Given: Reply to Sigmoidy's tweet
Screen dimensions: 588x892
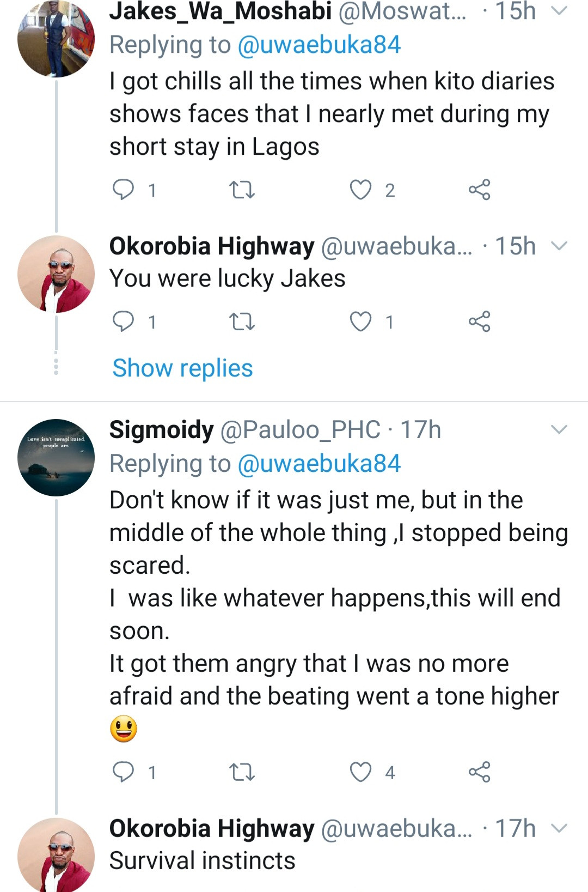Looking at the screenshot, I should pos(123,772).
